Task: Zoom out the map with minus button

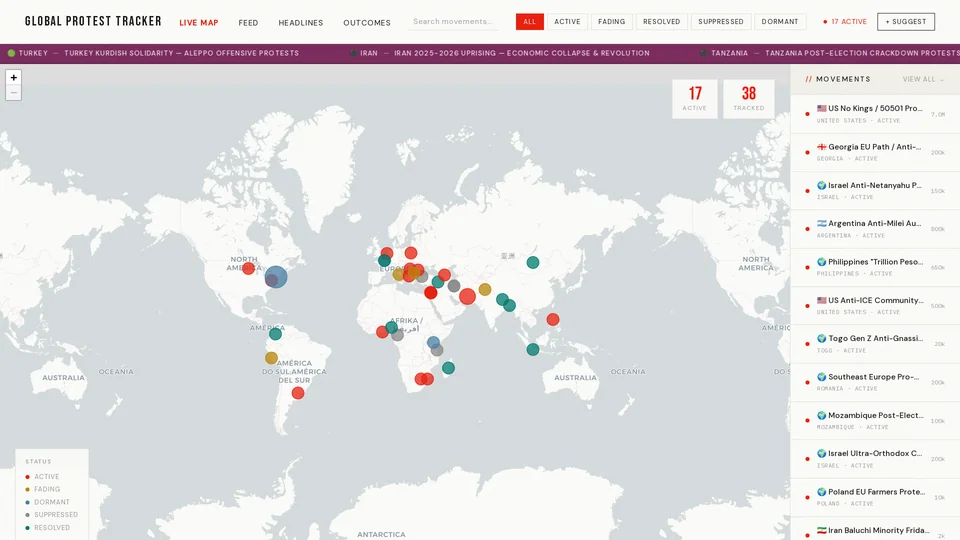Action: [13, 92]
